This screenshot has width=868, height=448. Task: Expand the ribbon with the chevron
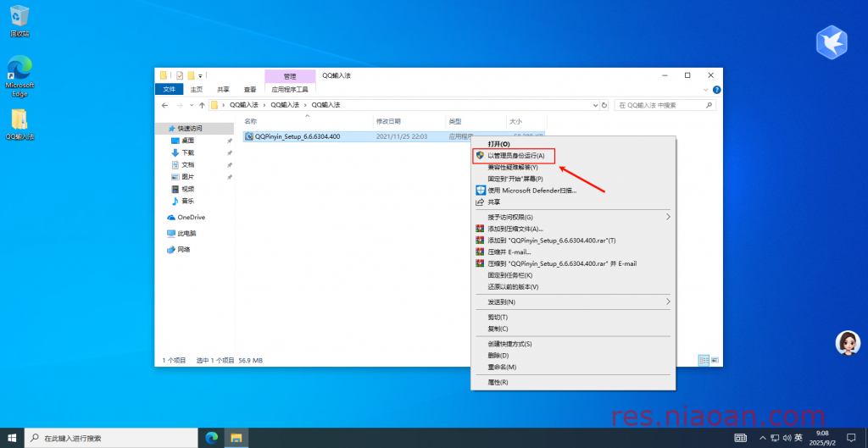[706, 90]
